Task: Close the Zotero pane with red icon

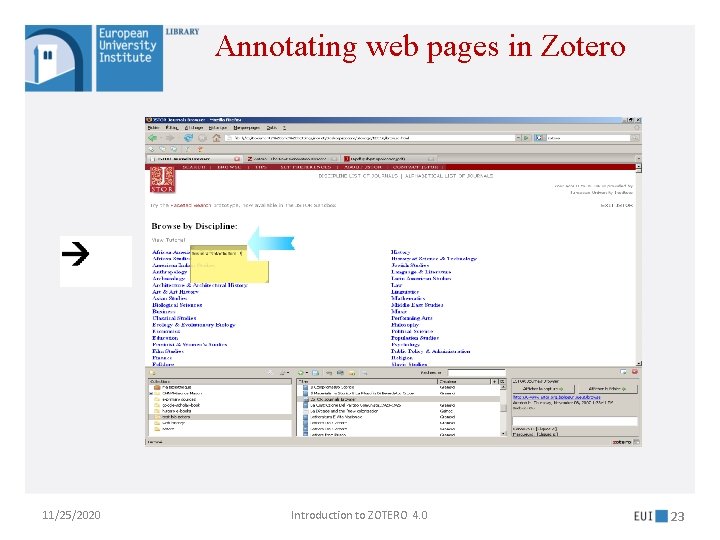Action: pos(635,372)
